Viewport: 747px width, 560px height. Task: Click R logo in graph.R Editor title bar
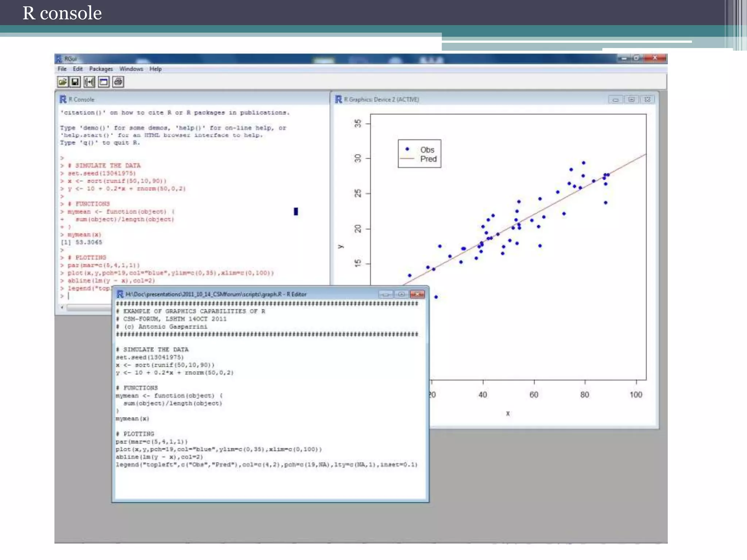120,294
